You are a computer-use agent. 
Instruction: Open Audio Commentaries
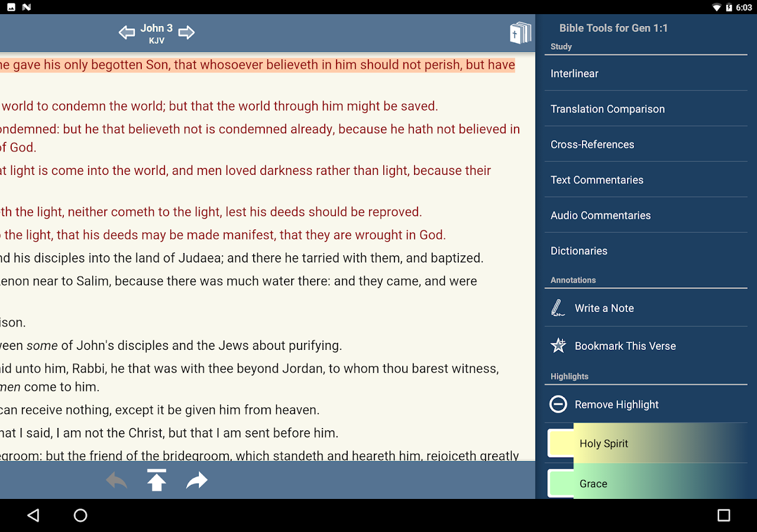pos(646,216)
